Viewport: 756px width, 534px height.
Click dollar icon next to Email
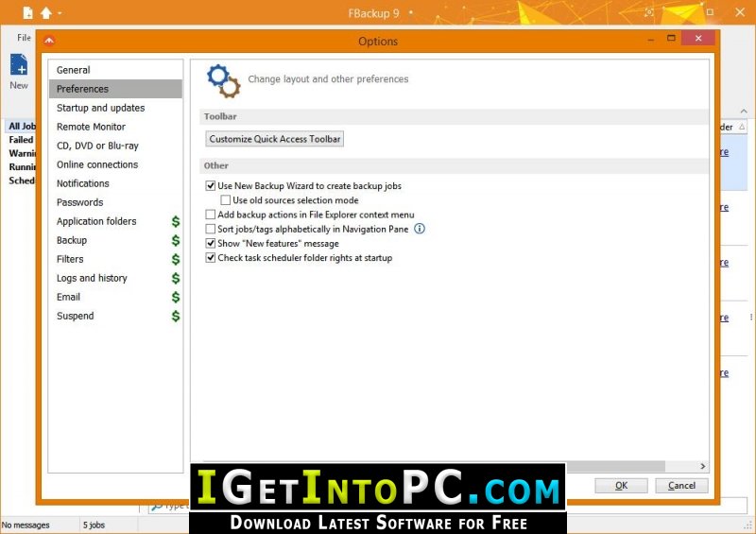tap(176, 297)
